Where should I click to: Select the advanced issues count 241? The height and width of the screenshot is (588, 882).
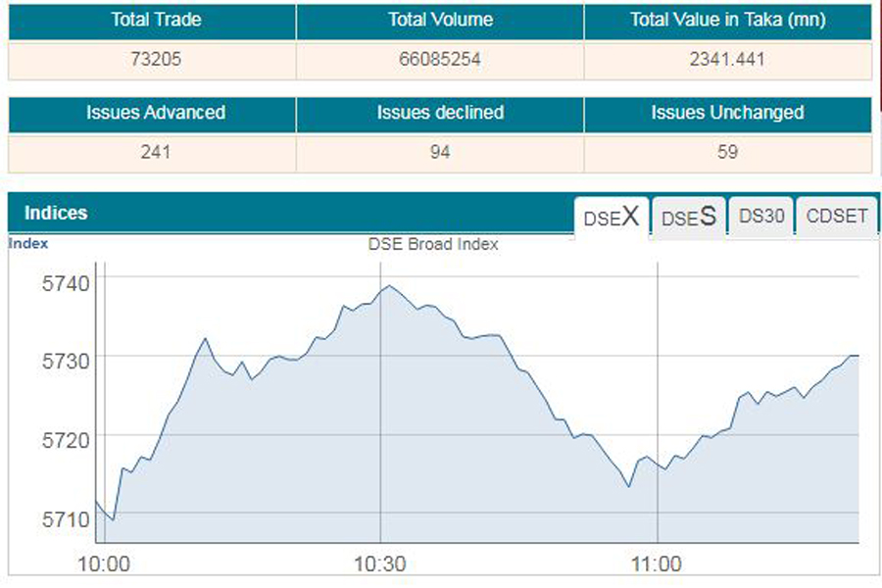click(152, 152)
